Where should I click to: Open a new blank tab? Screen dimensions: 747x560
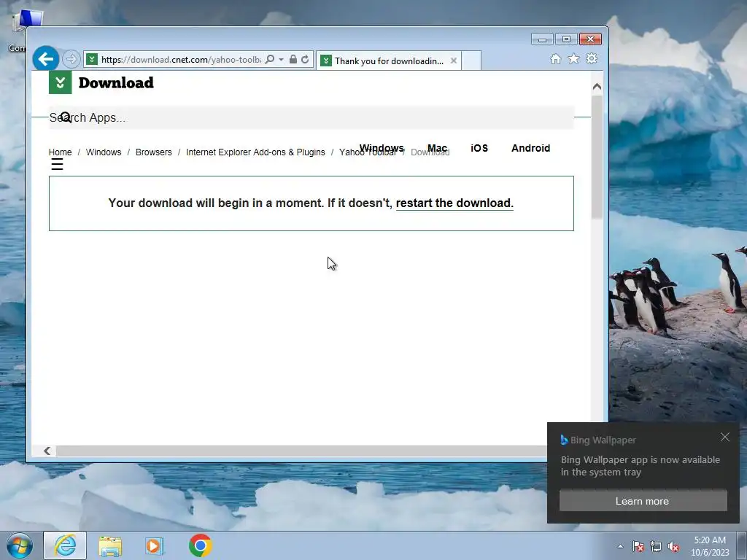[x=471, y=61]
